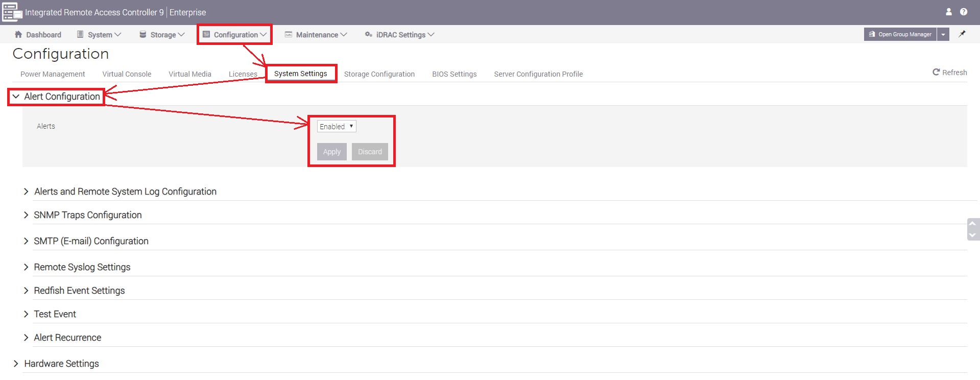Open the Configuration menu
The height and width of the screenshot is (380, 980).
tap(235, 35)
